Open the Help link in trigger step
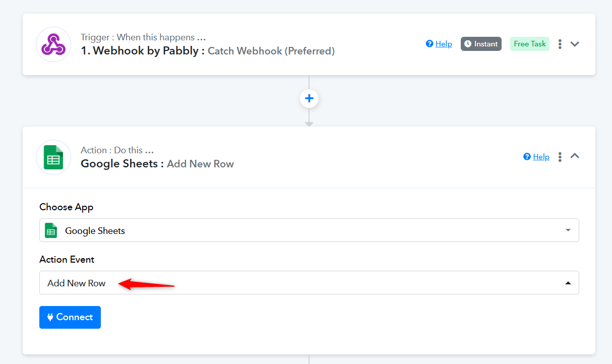 tap(444, 44)
